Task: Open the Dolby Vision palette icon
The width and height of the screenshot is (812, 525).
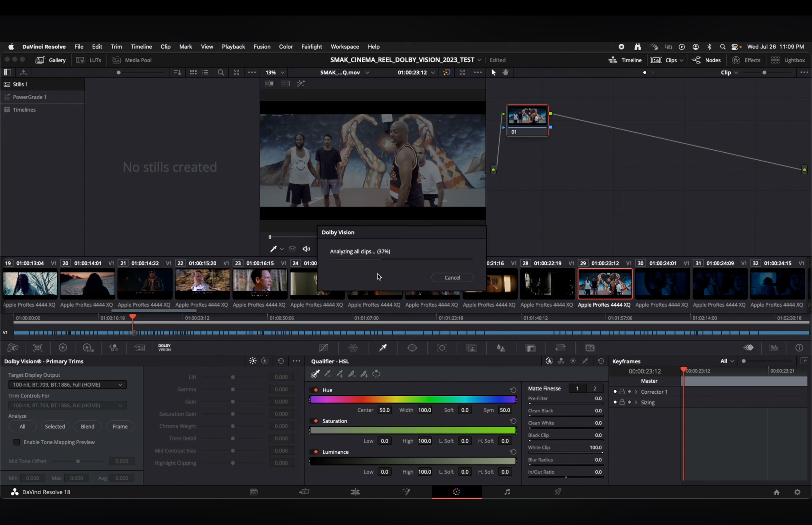Action: (x=164, y=347)
